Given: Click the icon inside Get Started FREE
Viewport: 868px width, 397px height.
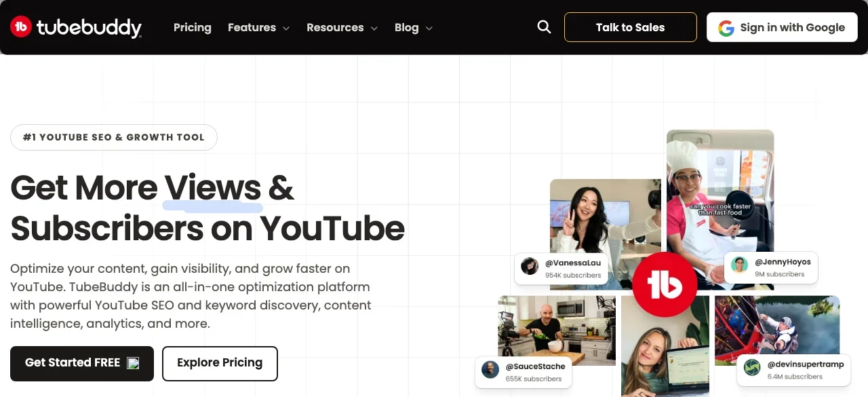Looking at the screenshot, I should tap(134, 363).
